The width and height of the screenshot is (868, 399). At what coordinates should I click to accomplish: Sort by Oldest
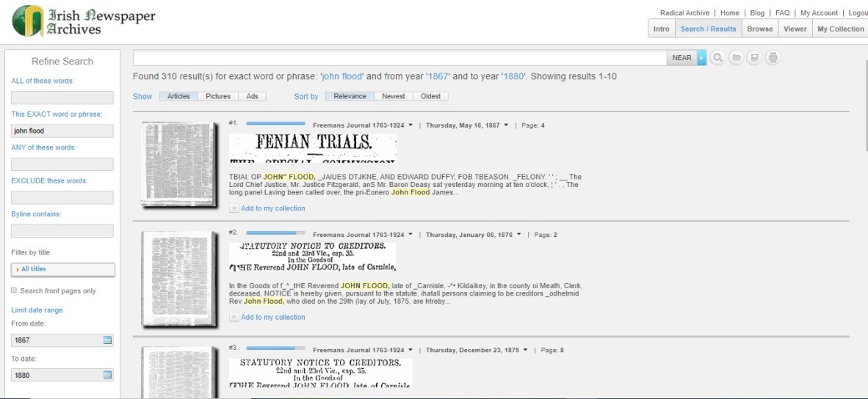click(430, 96)
